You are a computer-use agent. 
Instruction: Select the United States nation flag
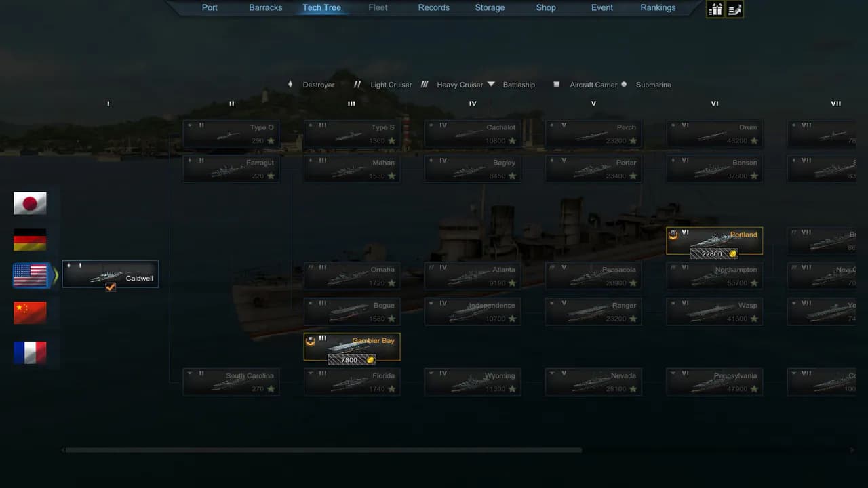point(30,276)
